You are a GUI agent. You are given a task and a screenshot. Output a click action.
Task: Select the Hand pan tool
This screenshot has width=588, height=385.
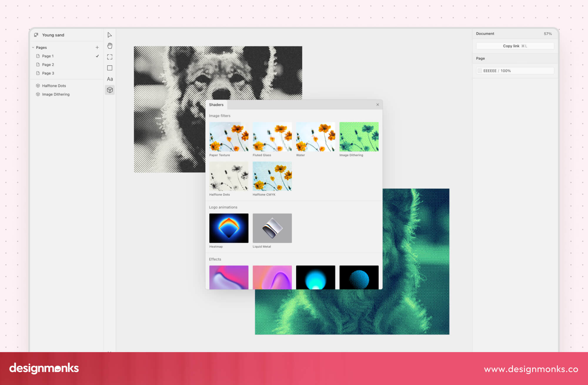coord(110,46)
